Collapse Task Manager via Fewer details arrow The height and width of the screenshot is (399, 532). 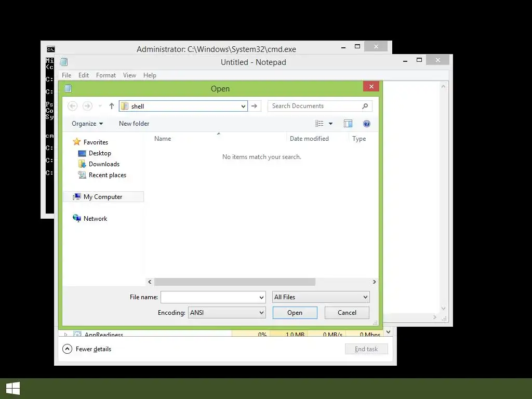(x=67, y=349)
